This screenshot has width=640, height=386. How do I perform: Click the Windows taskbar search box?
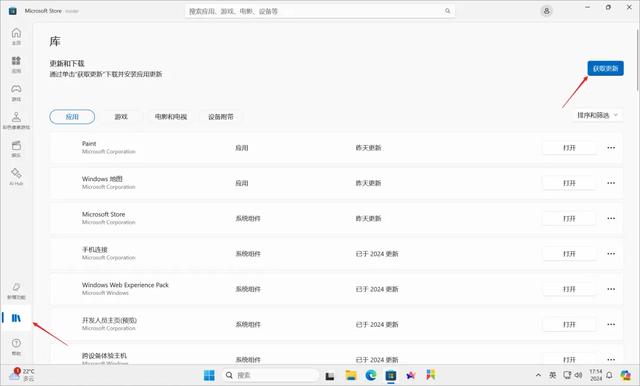point(270,375)
